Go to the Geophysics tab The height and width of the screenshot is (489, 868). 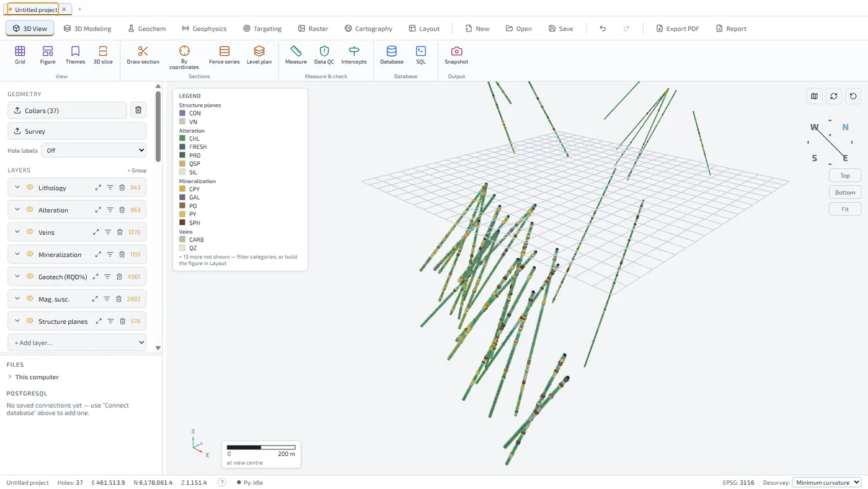(204, 29)
